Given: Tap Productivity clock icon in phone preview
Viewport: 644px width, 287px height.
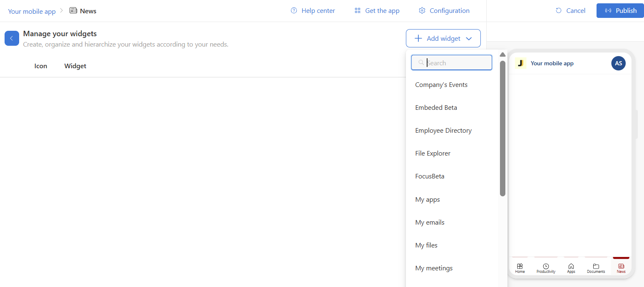Looking at the screenshot, I should tap(546, 266).
